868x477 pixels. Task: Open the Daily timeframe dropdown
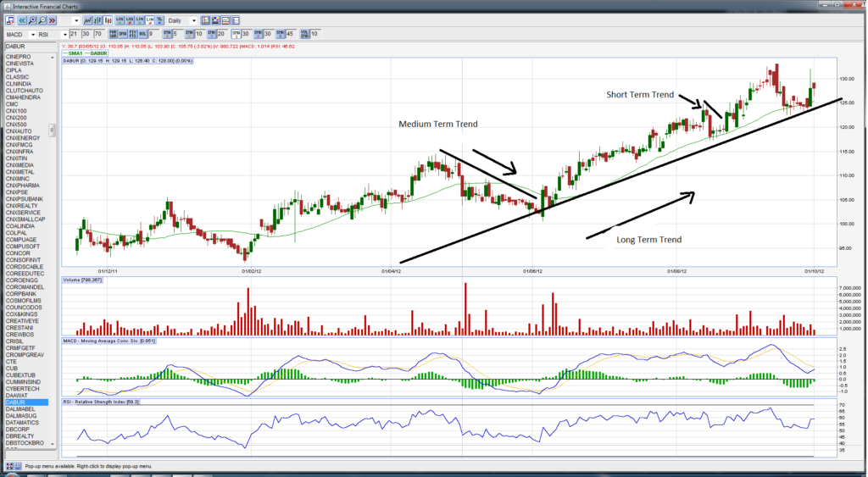[x=193, y=20]
